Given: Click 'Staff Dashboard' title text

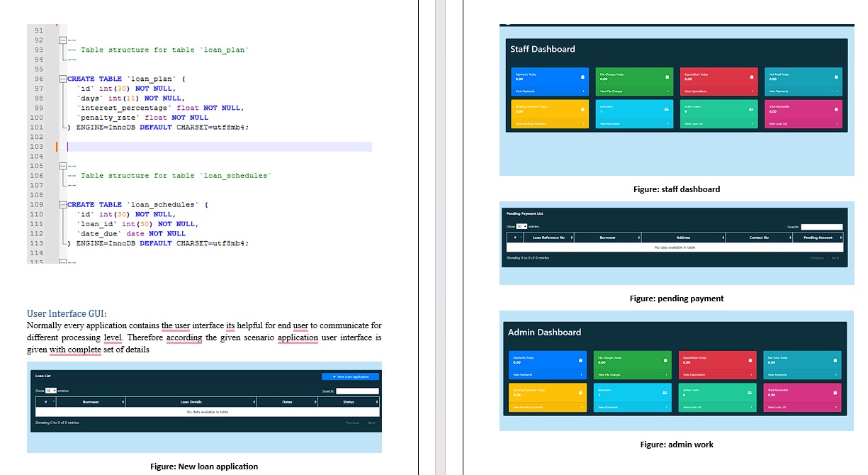Looking at the screenshot, I should 543,49.
